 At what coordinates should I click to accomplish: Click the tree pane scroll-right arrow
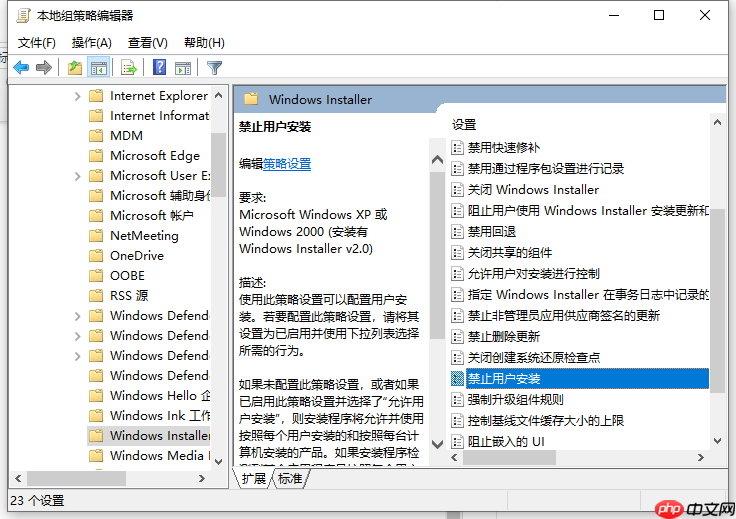click(x=202, y=479)
